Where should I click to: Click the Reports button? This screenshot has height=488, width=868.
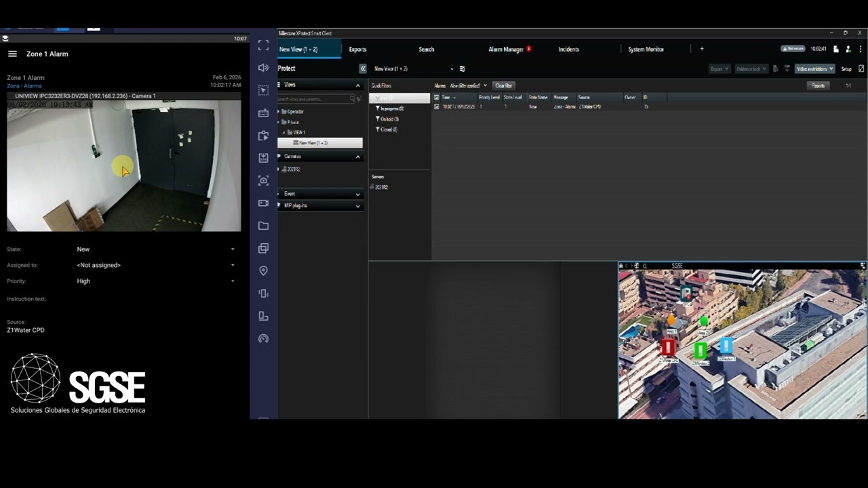818,85
